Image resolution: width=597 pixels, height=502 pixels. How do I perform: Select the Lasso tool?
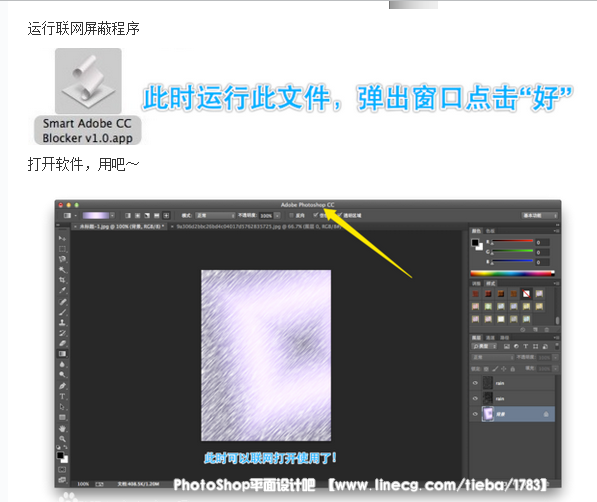click(62, 259)
